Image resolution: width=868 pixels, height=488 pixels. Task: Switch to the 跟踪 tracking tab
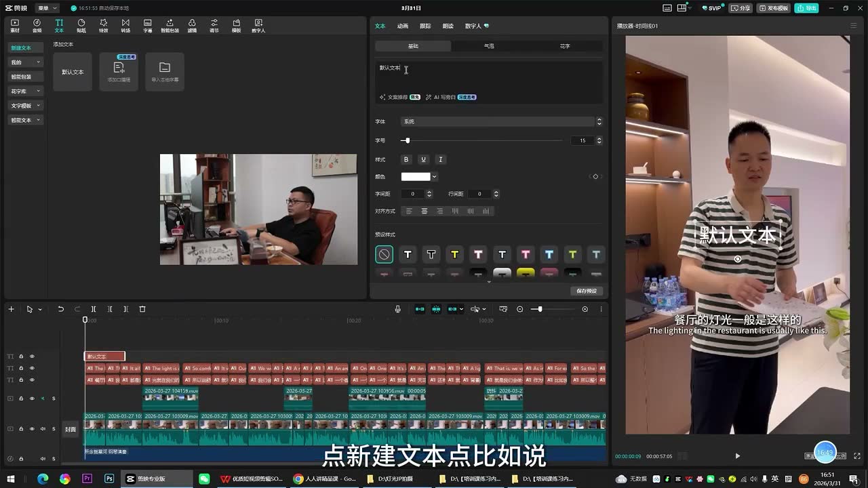point(425,26)
